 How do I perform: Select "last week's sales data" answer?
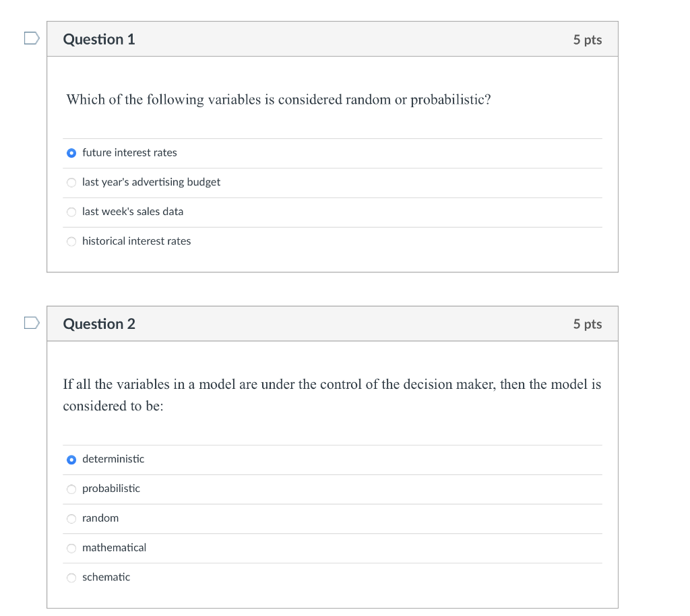point(71,212)
